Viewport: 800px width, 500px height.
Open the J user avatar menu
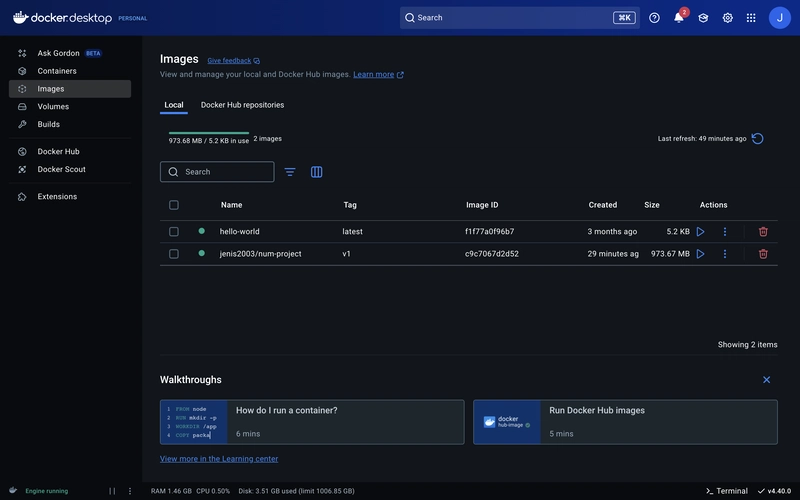click(x=780, y=18)
